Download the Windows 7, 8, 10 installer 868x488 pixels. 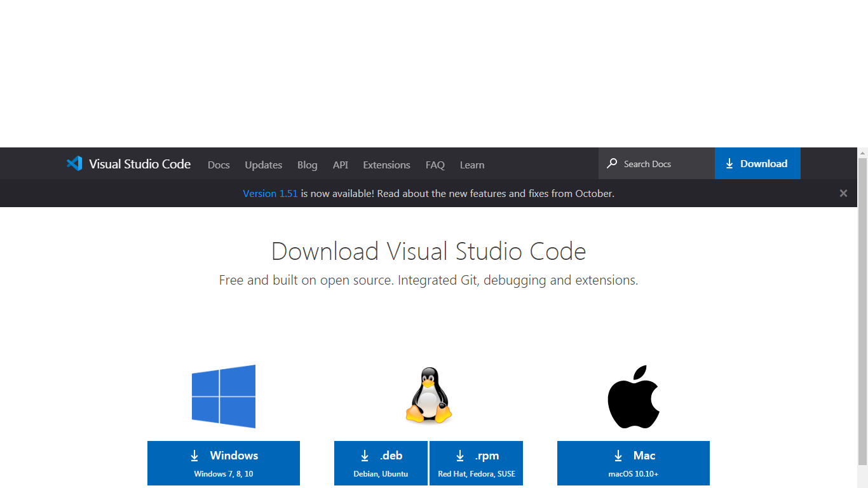[x=224, y=463]
